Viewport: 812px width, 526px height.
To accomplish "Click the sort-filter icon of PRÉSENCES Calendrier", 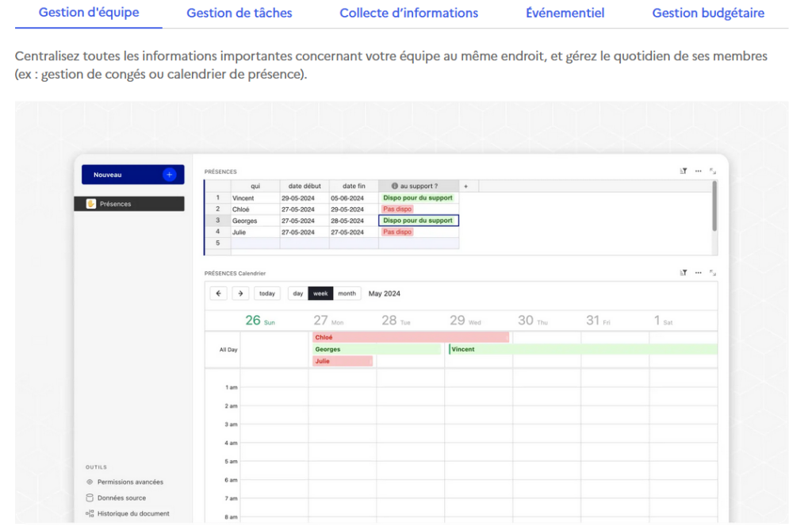I will [683, 273].
